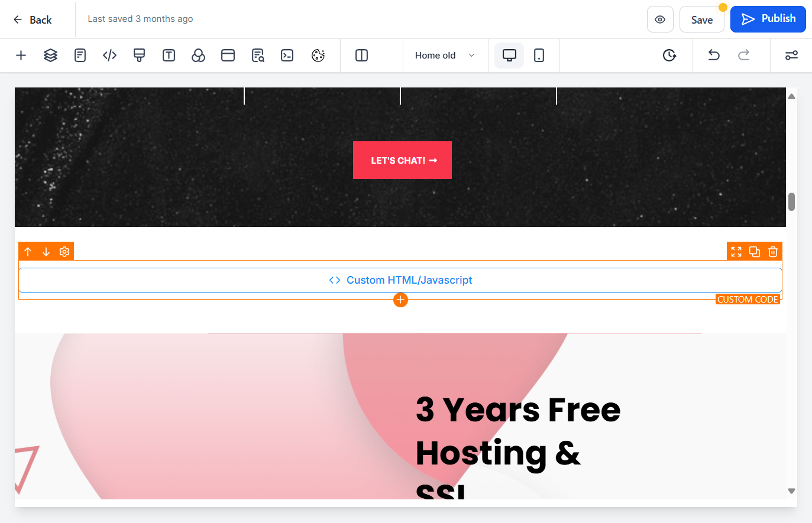Switch to desktop view
This screenshot has height=523, width=812.
509,56
